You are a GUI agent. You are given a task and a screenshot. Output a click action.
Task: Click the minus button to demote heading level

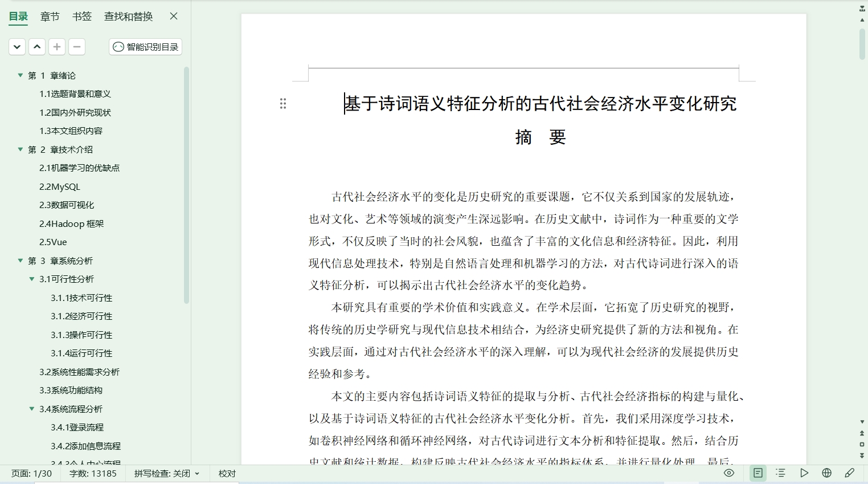(x=77, y=47)
